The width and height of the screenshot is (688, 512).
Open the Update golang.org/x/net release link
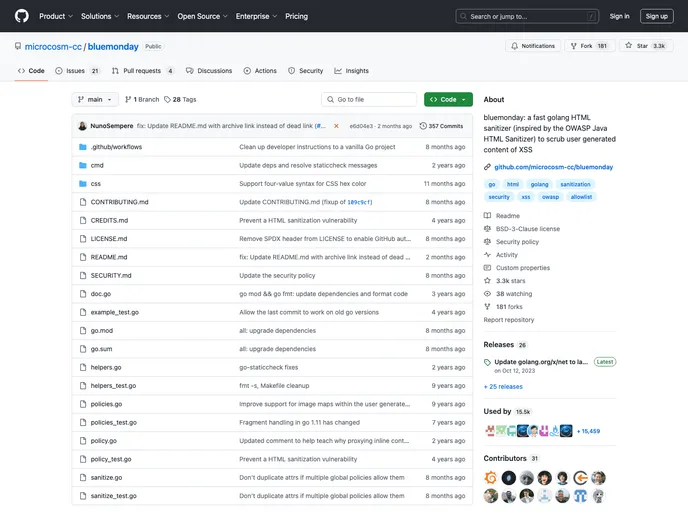(541, 362)
